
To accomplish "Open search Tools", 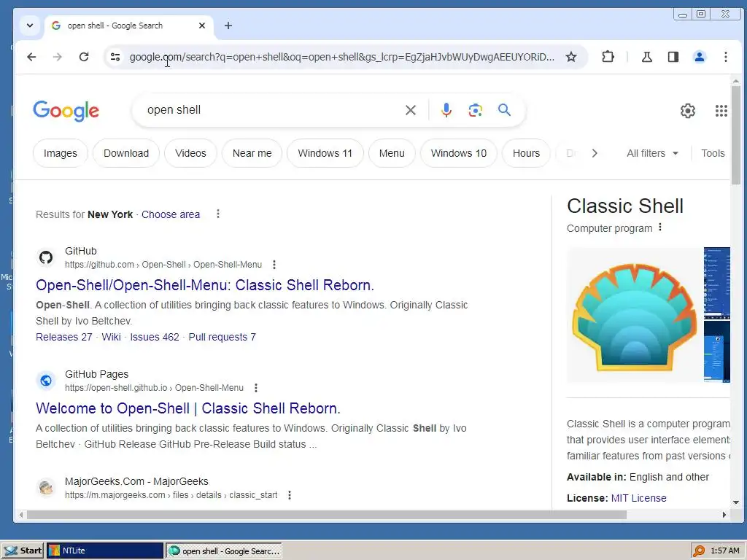I will tap(712, 153).
